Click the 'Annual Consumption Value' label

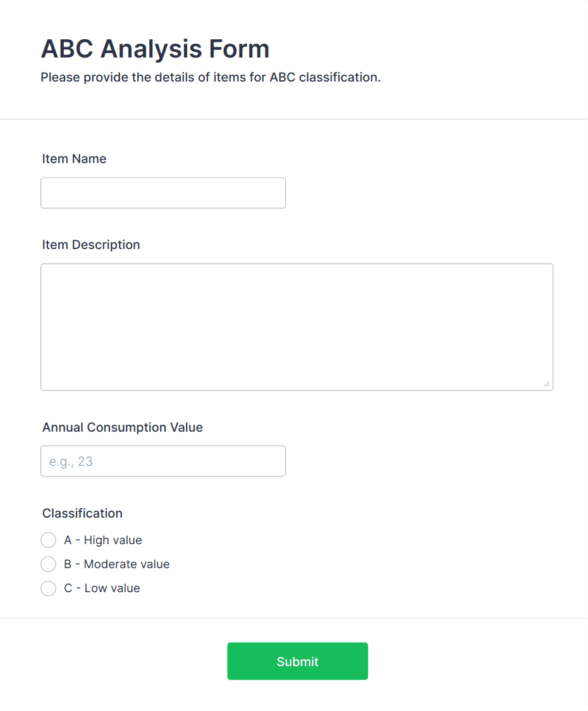(123, 427)
